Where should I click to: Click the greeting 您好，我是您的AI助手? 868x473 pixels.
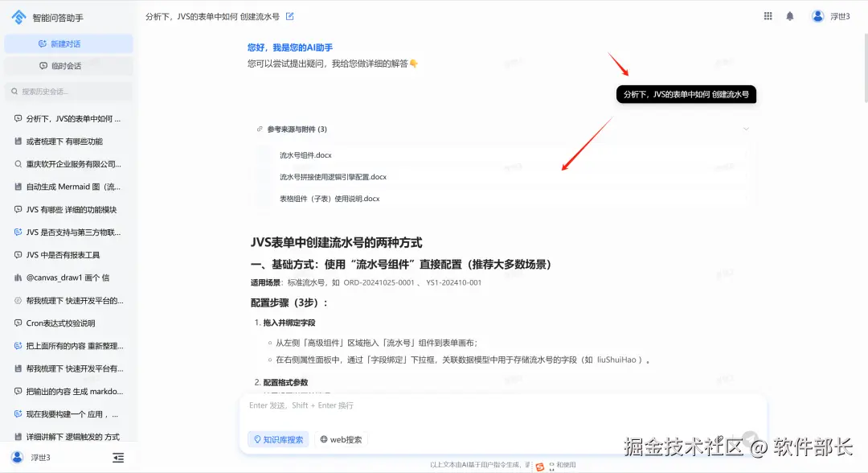tap(290, 47)
